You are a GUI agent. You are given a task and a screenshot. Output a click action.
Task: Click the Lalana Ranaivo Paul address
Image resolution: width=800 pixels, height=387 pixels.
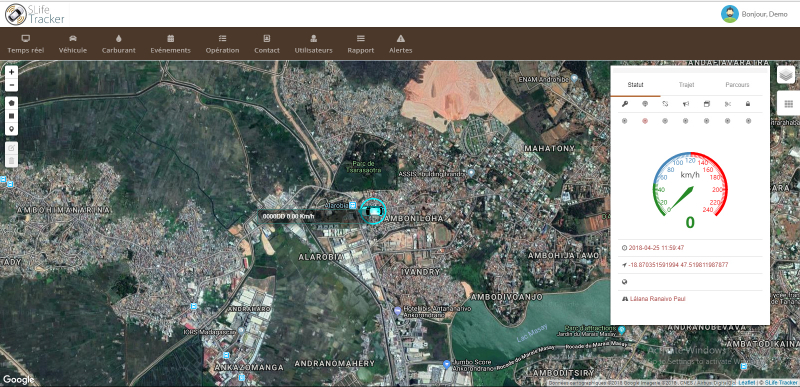click(658, 298)
